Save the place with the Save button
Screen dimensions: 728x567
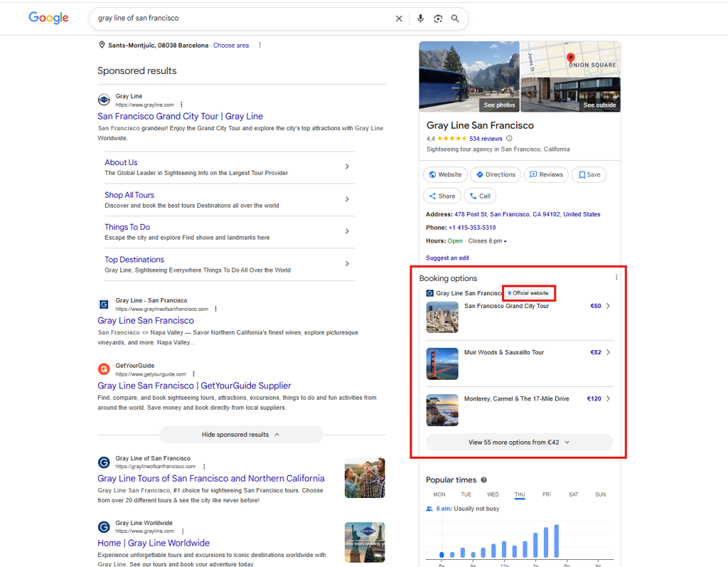coord(589,175)
